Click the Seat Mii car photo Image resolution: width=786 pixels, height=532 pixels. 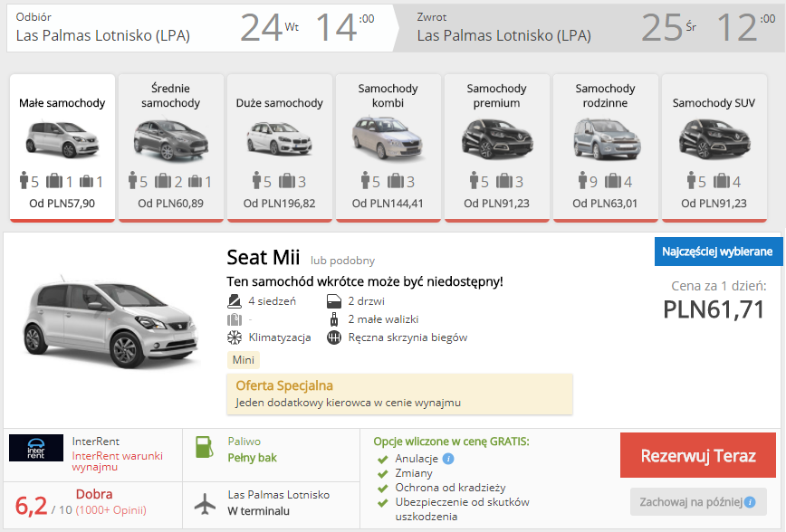pos(111,324)
